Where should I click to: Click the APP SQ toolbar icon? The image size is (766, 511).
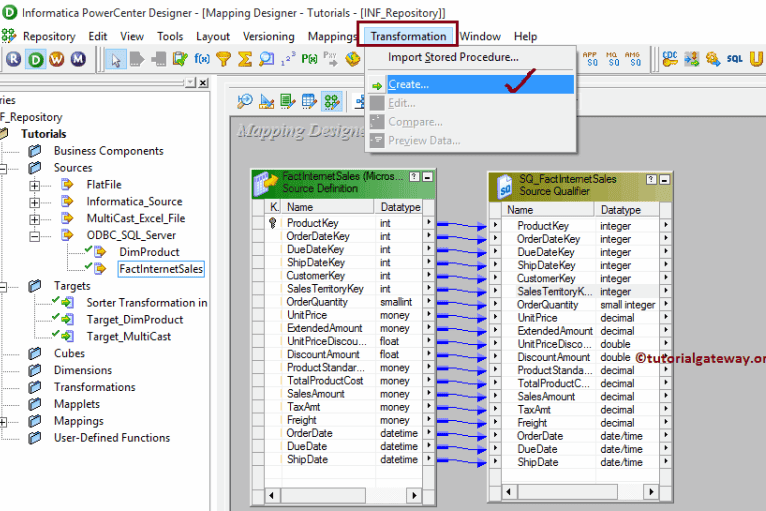click(x=591, y=59)
